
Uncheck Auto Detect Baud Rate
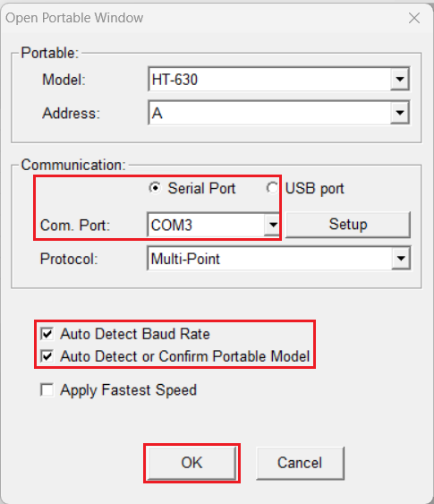[x=47, y=334]
